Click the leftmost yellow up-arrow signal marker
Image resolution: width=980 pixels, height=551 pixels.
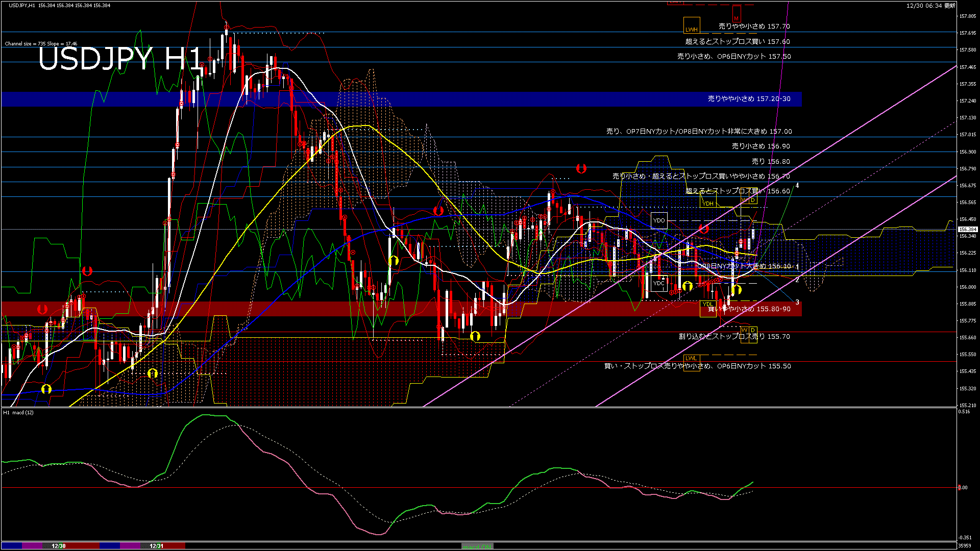coord(46,389)
